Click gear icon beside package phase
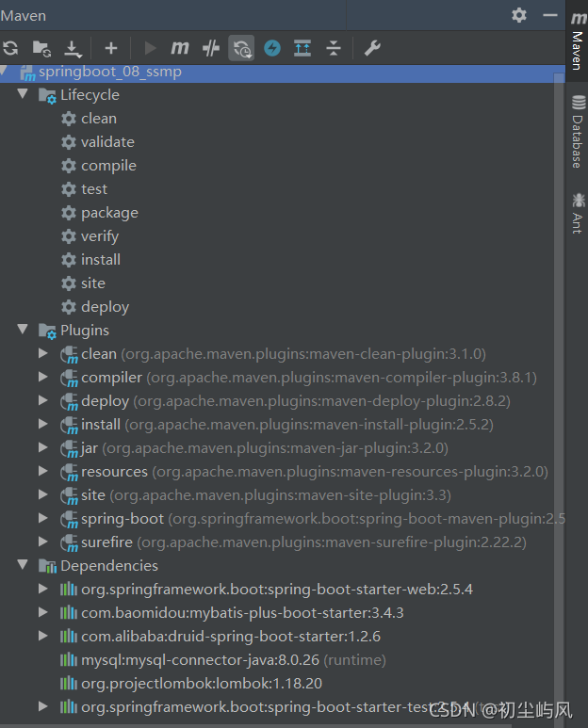The width and height of the screenshot is (588, 728). click(x=69, y=213)
